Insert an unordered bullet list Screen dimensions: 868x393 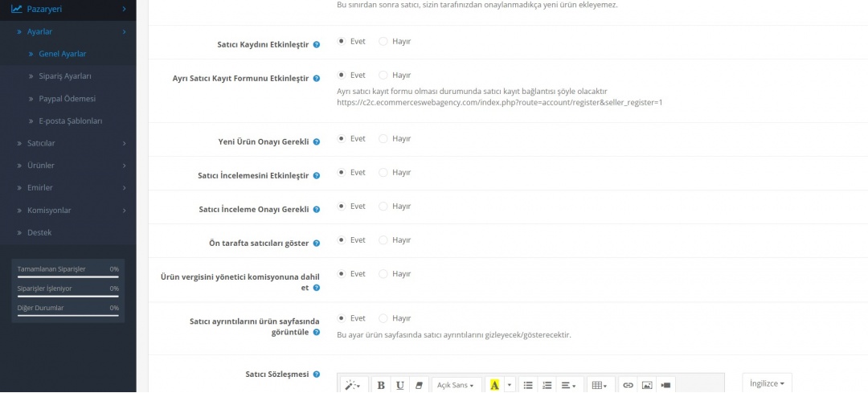pyautogui.click(x=528, y=385)
